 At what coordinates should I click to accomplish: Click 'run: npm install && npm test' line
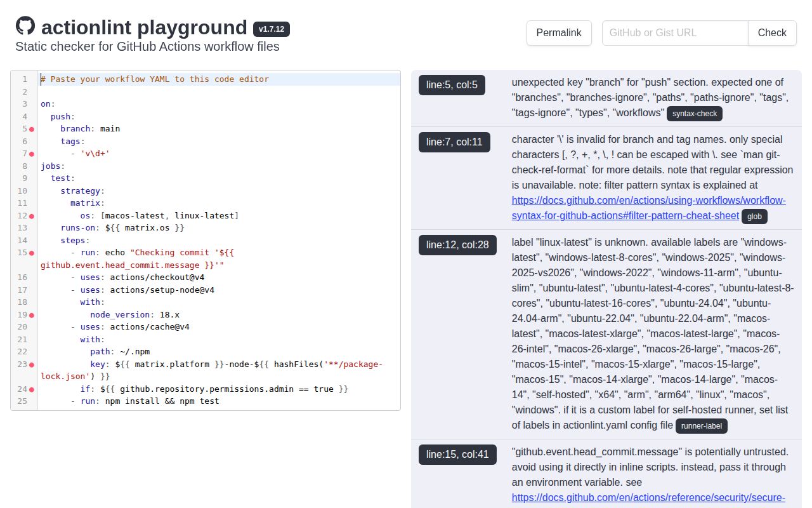pyautogui.click(x=145, y=401)
